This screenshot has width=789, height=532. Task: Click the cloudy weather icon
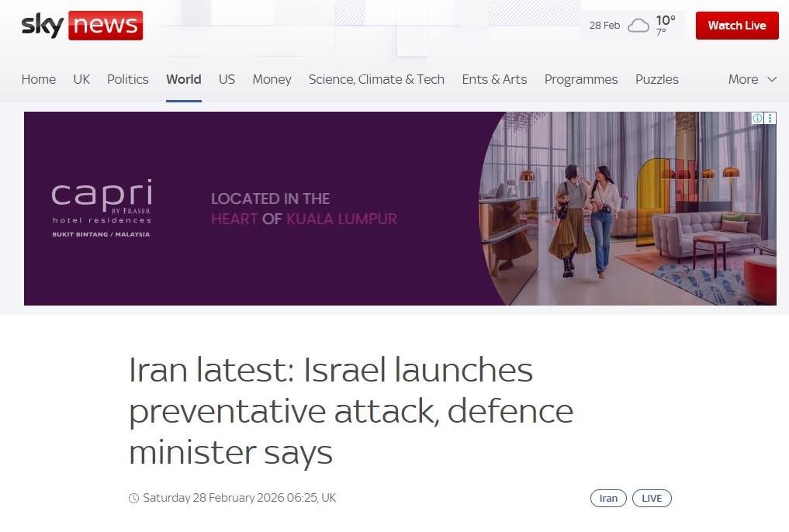(638, 25)
